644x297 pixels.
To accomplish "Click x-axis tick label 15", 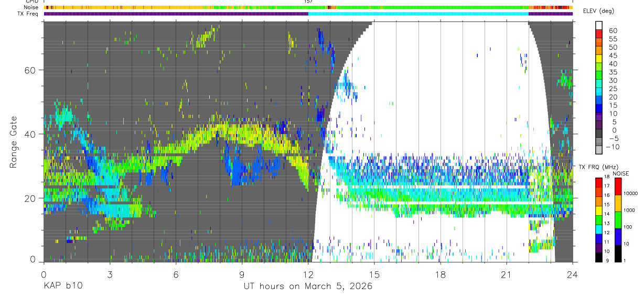I will pos(374,274).
